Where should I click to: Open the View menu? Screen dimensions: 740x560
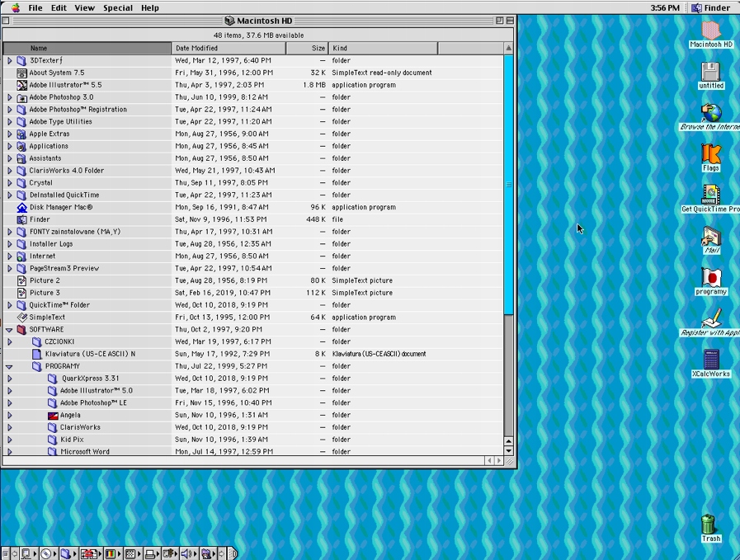84,8
